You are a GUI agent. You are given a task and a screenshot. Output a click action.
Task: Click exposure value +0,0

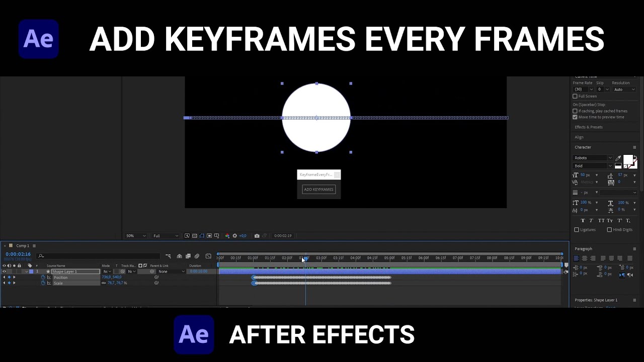coord(243,235)
